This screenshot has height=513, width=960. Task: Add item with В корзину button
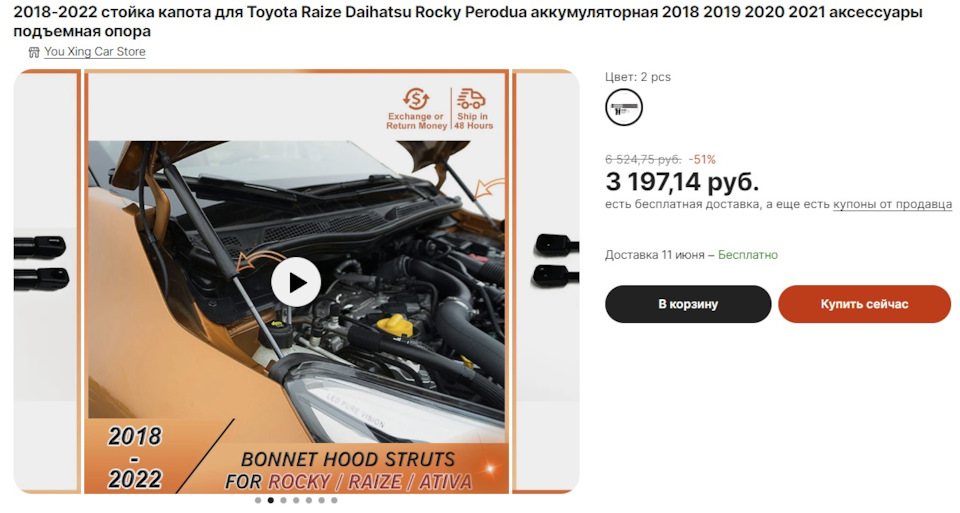click(x=688, y=304)
